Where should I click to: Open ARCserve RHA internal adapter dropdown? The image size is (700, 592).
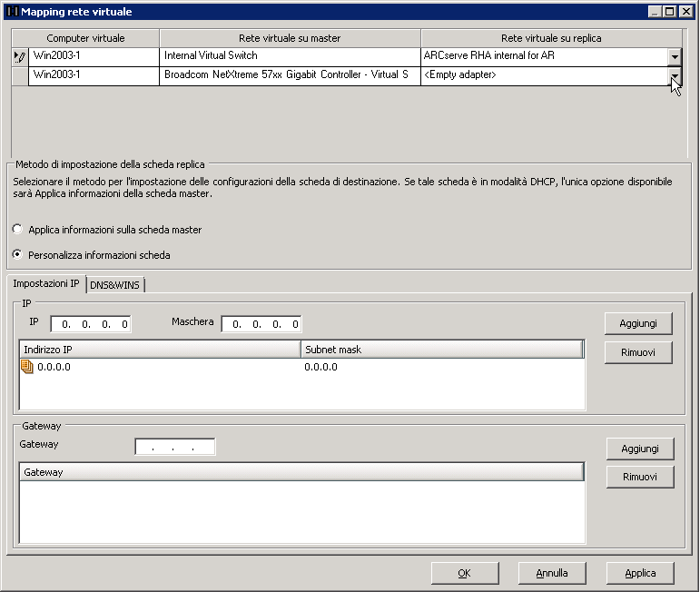[x=674, y=56]
